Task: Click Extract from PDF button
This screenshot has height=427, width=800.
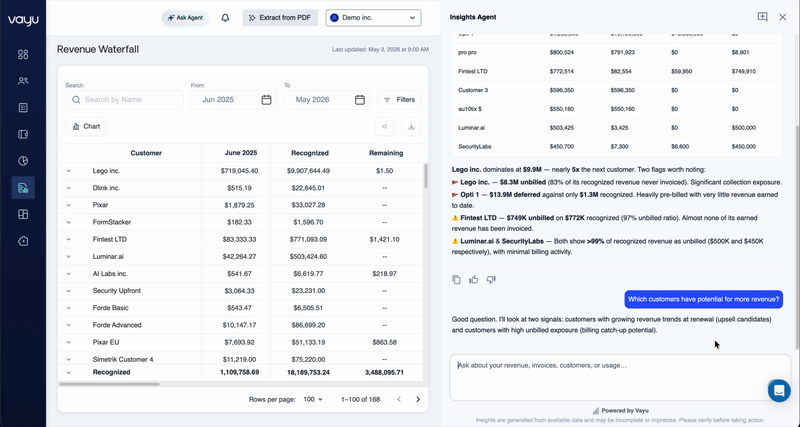Action: point(280,18)
